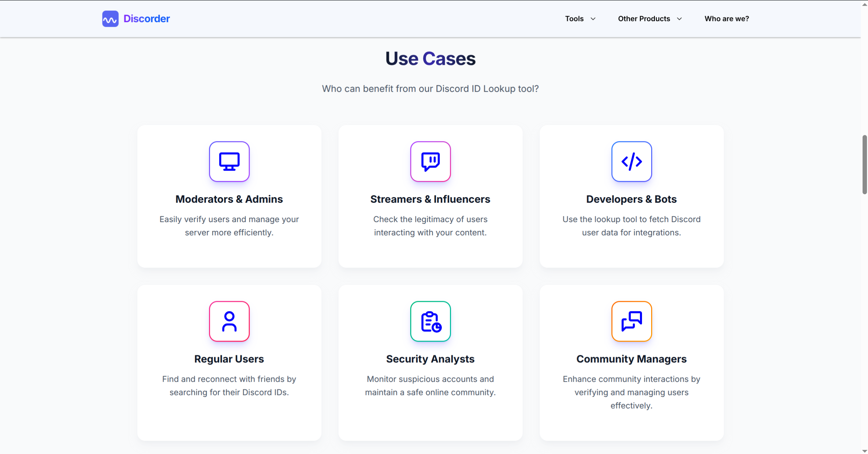Viewport: 868px width, 454px height.
Task: Click the Twitch chat icon for Streamers & Influencers
Action: 430,161
